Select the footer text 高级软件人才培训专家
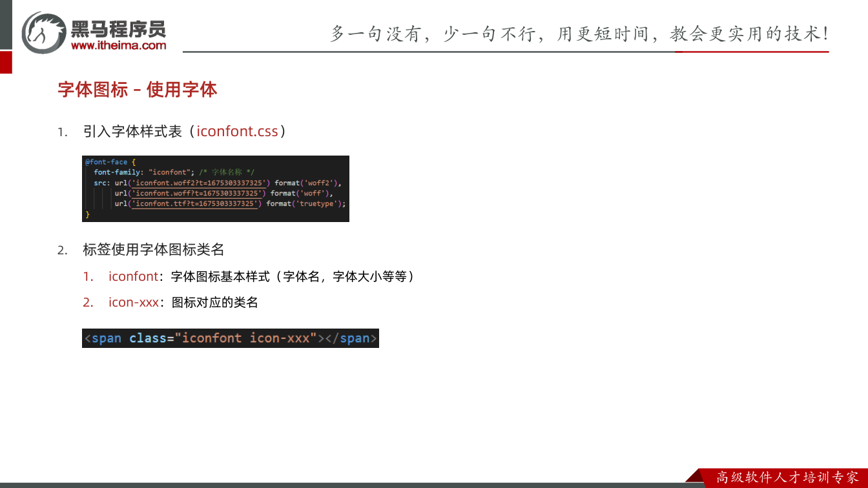 787,478
